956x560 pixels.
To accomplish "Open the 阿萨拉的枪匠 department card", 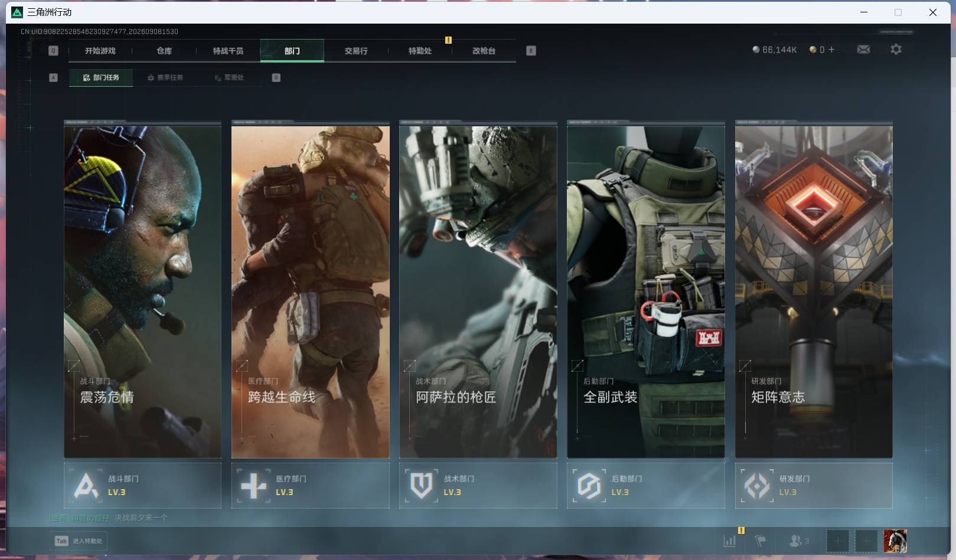I will click(x=478, y=290).
